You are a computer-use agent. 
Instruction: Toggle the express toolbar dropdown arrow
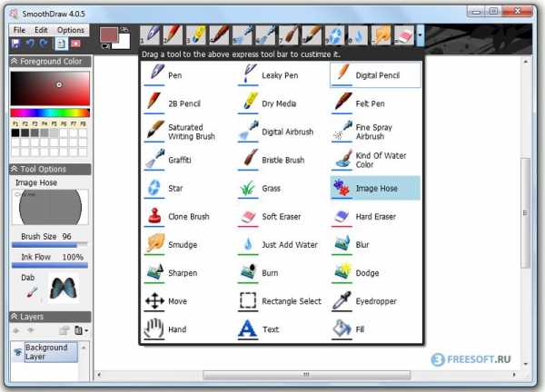point(421,35)
